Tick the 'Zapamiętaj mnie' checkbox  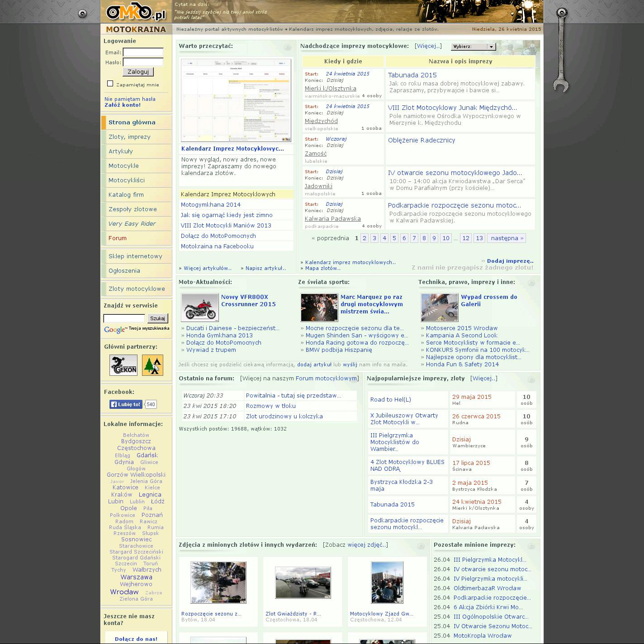(110, 84)
